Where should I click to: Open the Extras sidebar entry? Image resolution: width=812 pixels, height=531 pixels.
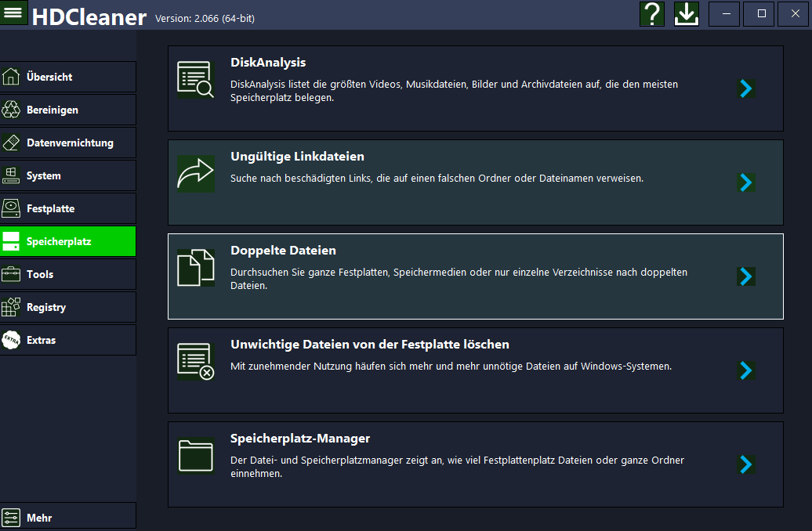pyautogui.click(x=67, y=340)
